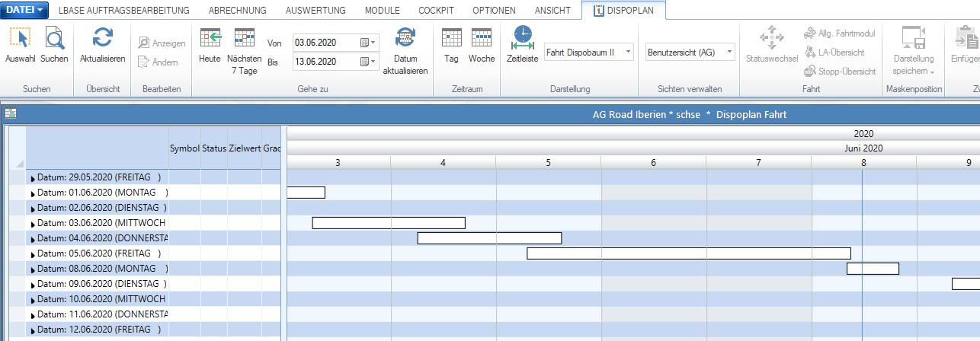This screenshot has width=980, height=341.
Task: Click day 6 in the timeline header
Action: [x=653, y=162]
